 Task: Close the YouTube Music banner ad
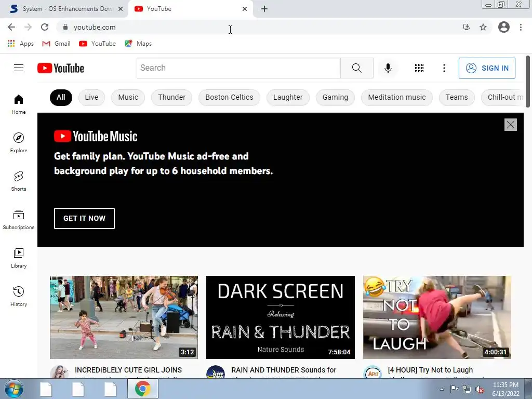(x=510, y=125)
